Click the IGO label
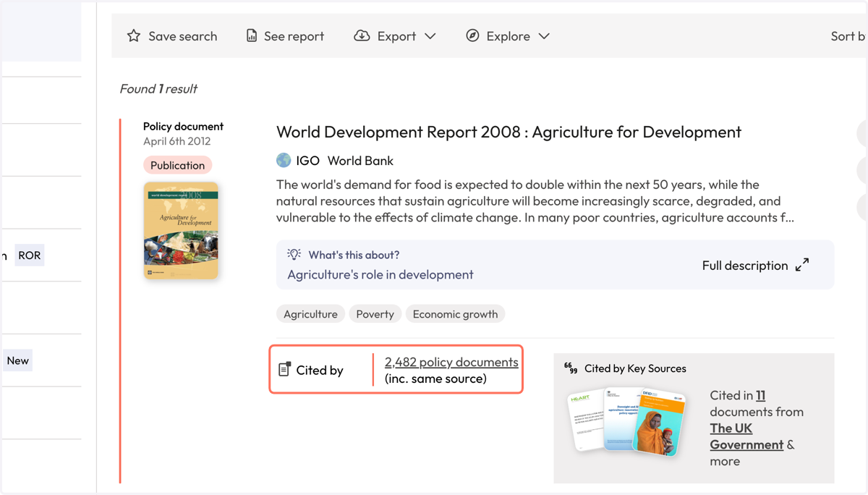This screenshot has height=495, width=868. point(307,161)
